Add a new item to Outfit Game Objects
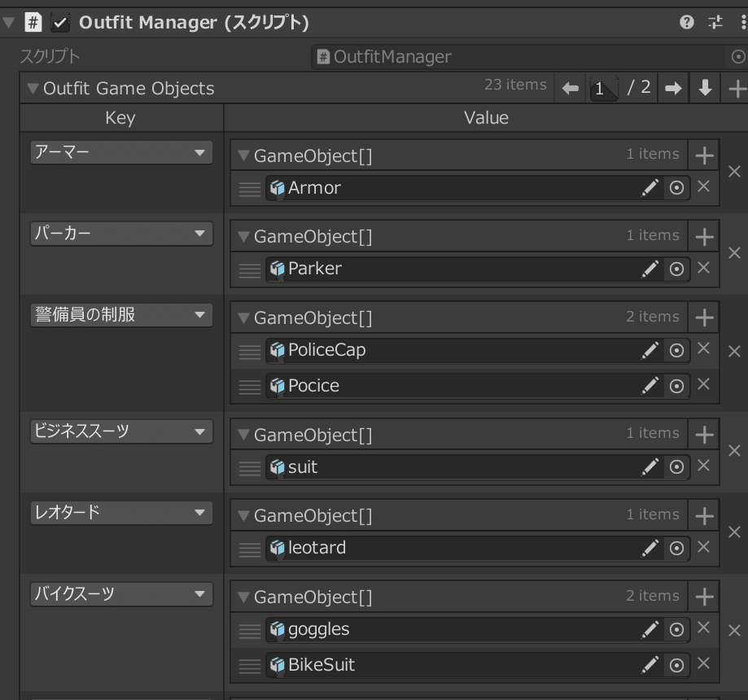This screenshot has width=748, height=700. click(737, 87)
